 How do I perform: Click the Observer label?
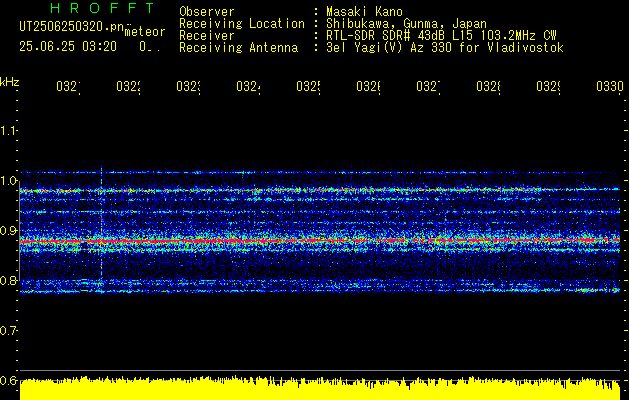207,12
